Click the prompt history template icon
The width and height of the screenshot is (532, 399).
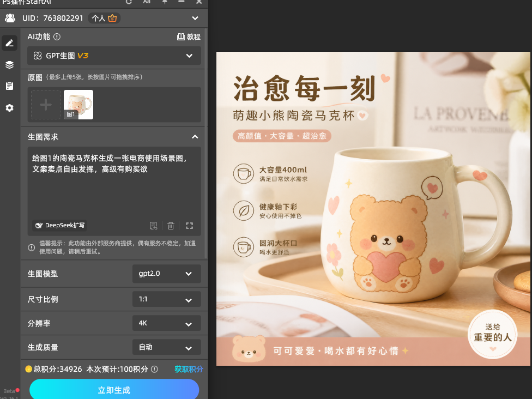[153, 226]
